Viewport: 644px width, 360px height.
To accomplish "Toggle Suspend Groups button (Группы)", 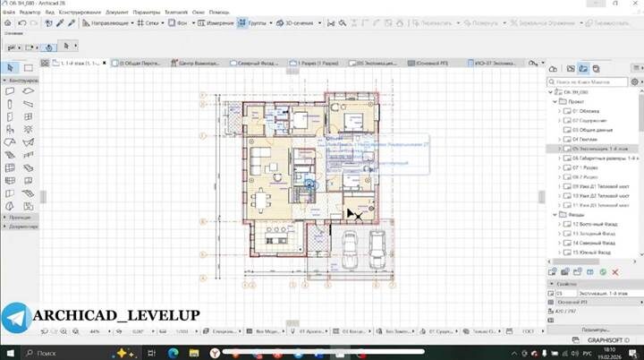I will click(241, 23).
